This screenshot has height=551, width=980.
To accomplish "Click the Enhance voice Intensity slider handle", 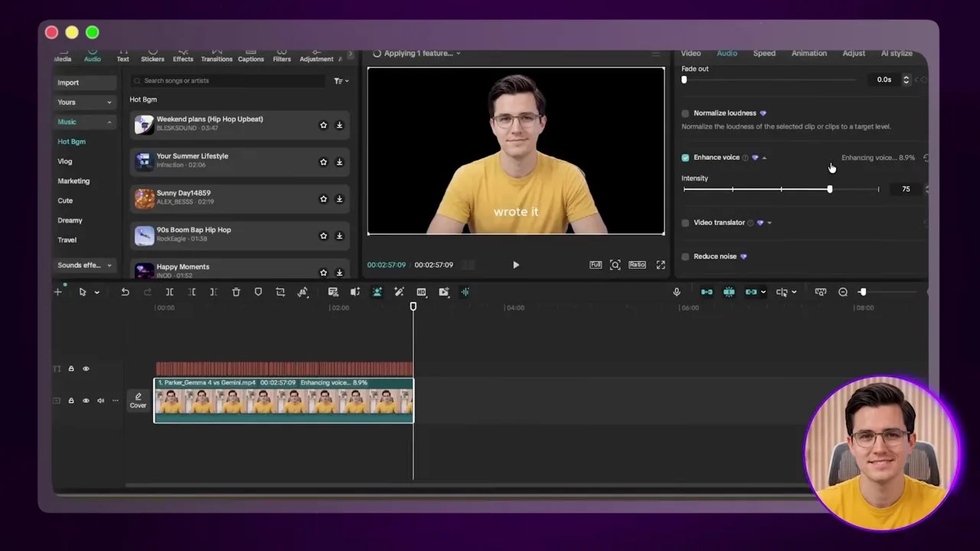I will (830, 189).
